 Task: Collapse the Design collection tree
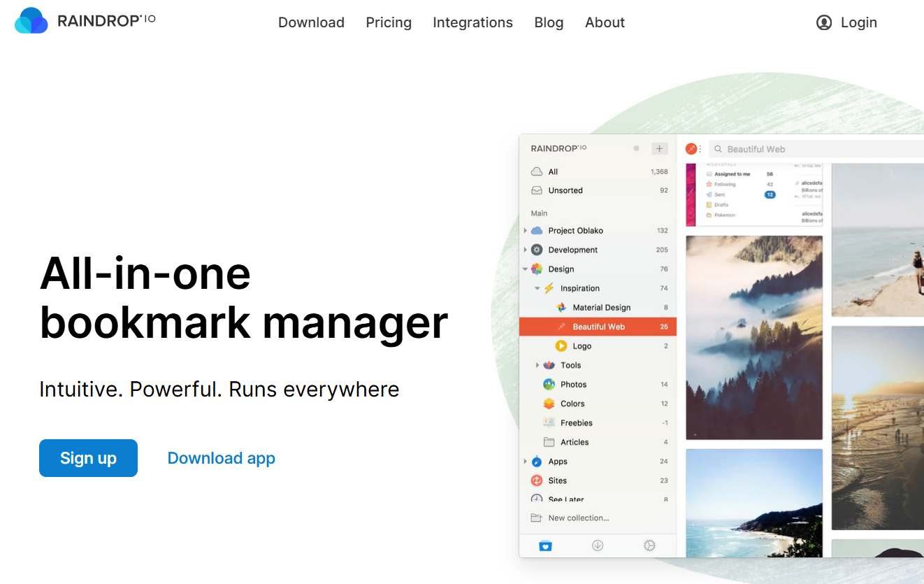[526, 269]
